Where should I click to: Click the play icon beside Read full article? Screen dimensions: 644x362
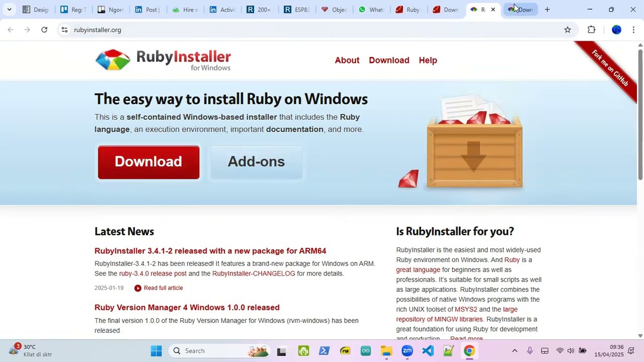click(x=138, y=288)
